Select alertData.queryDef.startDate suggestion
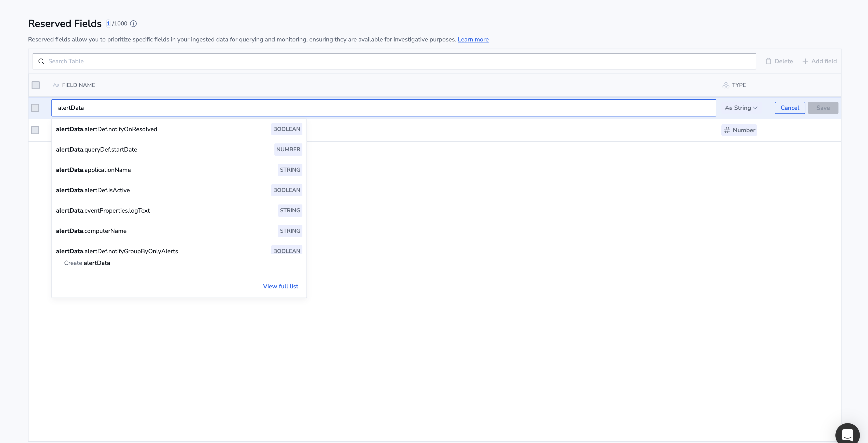The width and height of the screenshot is (868, 443). click(179, 150)
